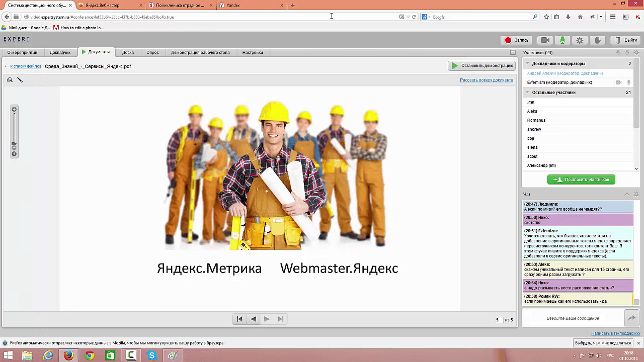644x362 pixels.
Task: Reset zoom with the bottom circle button
Action: point(14,154)
